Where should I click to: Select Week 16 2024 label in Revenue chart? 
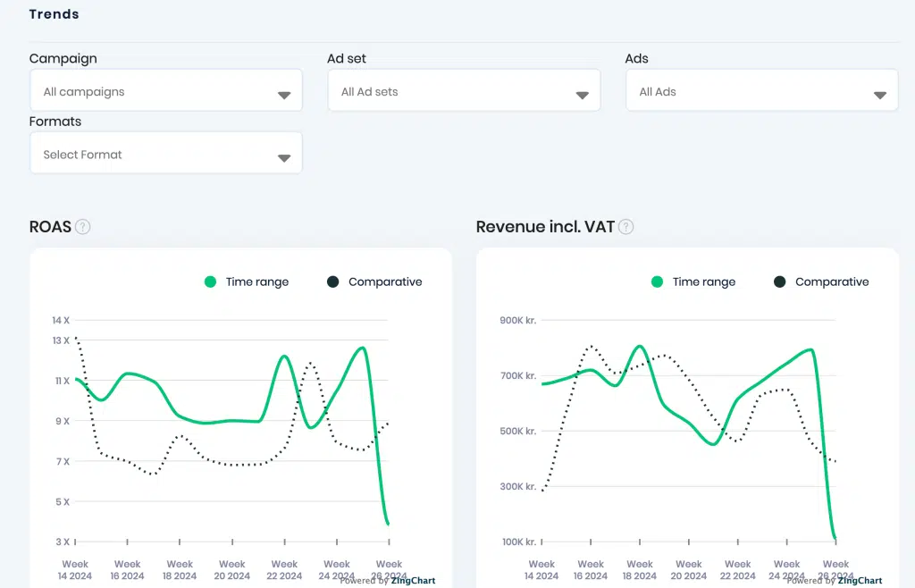pos(591,570)
